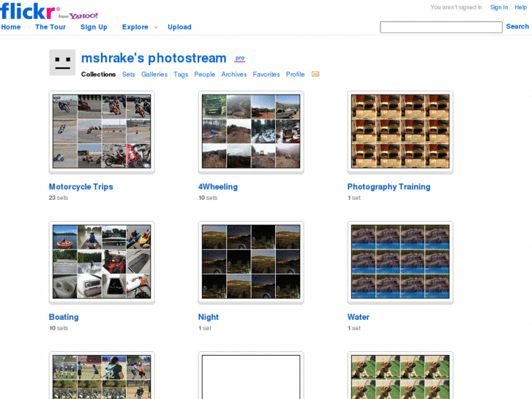Open the 4Wheeling collection thumbnail
532x399 pixels.
(251, 132)
